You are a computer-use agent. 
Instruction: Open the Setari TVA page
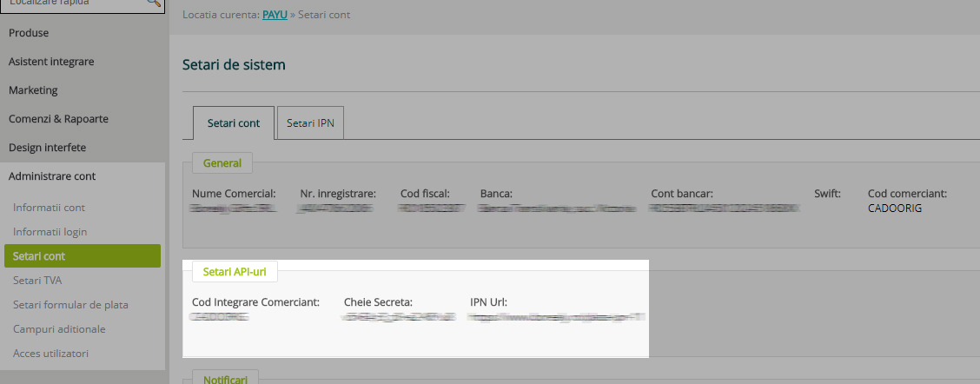37,281
